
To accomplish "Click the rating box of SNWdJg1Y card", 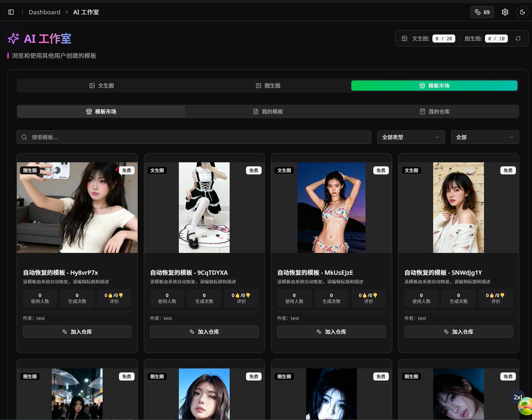I will point(496,298).
